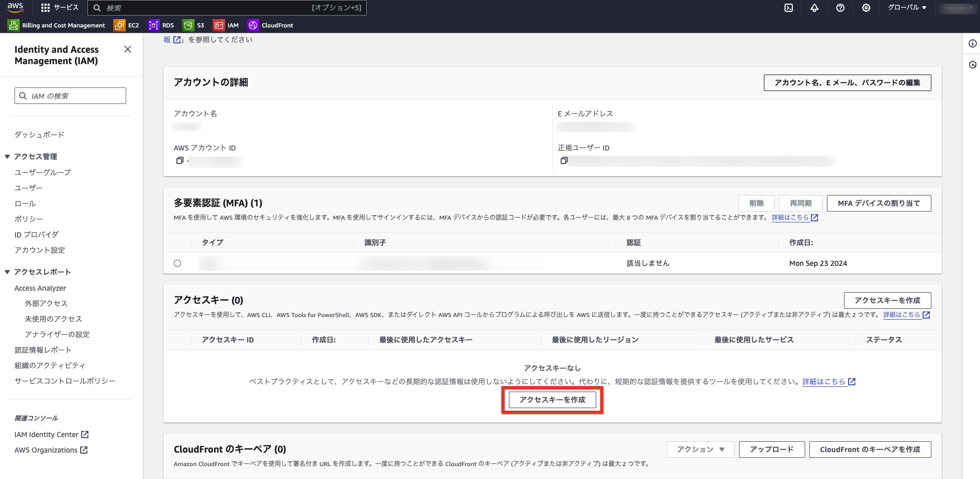Image resolution: width=980 pixels, height=479 pixels.
Task: Click the MFA 再同期 button
Action: click(801, 203)
